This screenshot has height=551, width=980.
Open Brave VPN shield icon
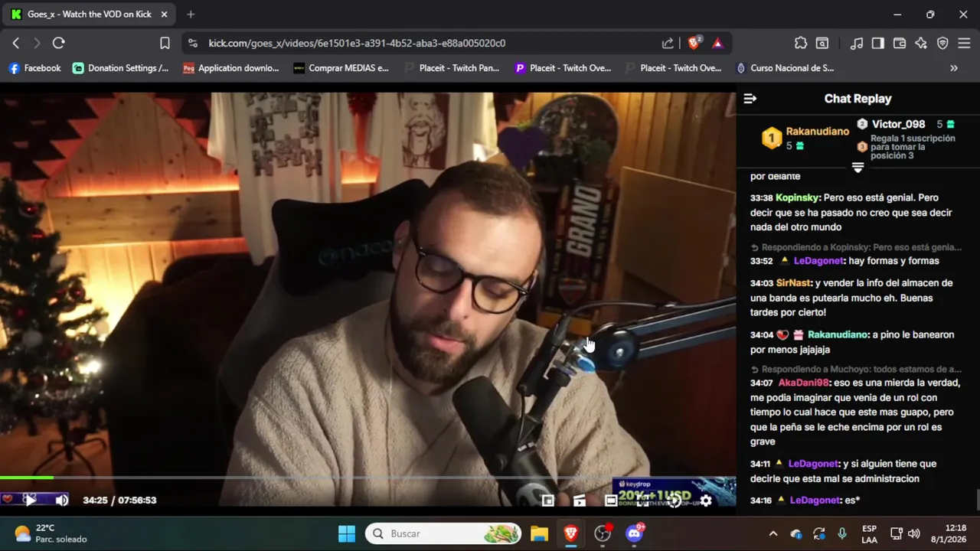[x=942, y=43]
